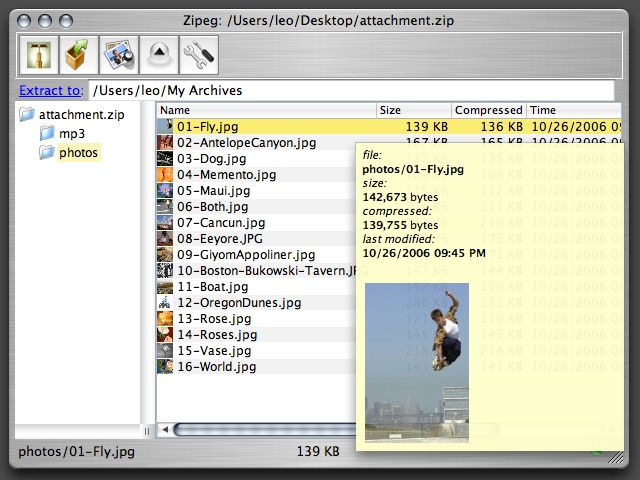Select 04-Memento.jpg in the list
The image size is (640, 480).
pyautogui.click(x=227, y=175)
